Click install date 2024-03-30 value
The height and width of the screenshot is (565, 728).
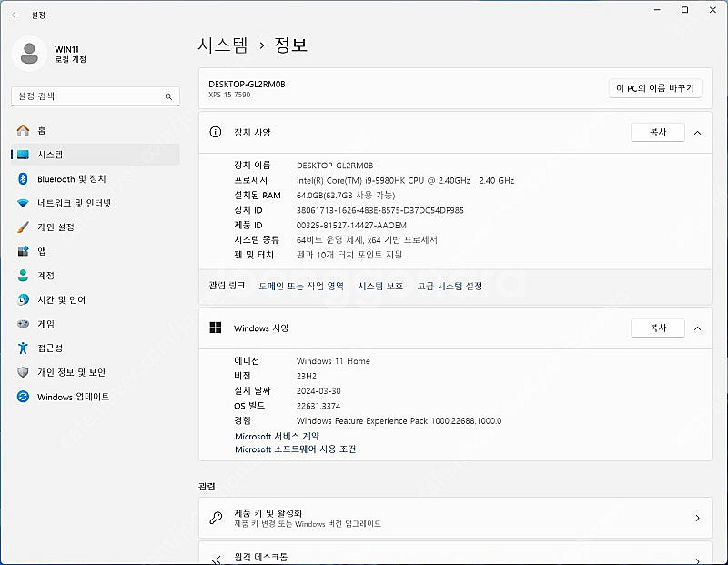pos(318,391)
